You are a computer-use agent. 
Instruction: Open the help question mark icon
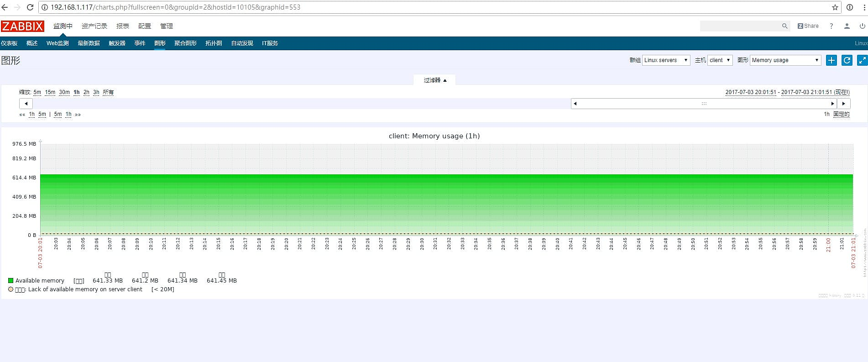pos(831,26)
